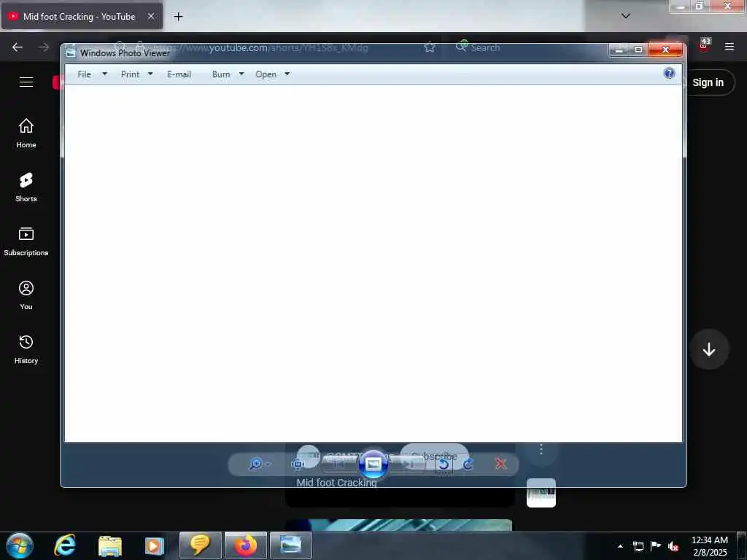The height and width of the screenshot is (560, 747).
Task: Open YouTube Shorts in the sidebar
Action: [x=26, y=187]
